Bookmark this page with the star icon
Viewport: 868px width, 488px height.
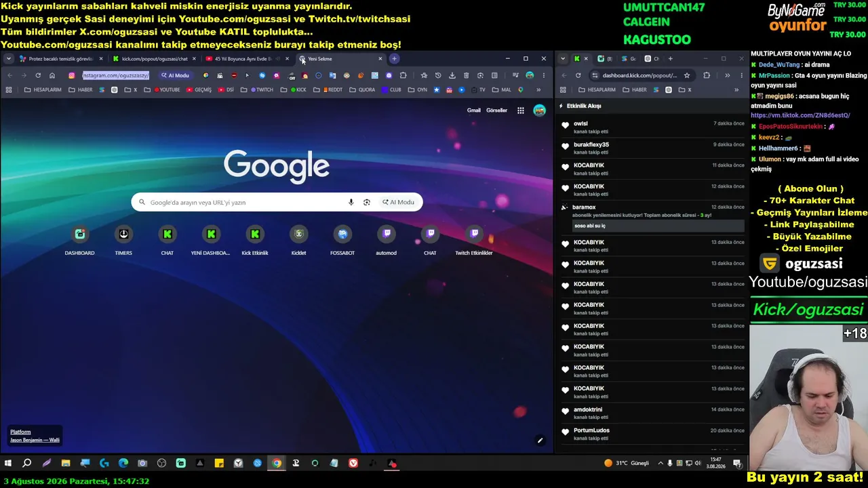[x=424, y=75]
